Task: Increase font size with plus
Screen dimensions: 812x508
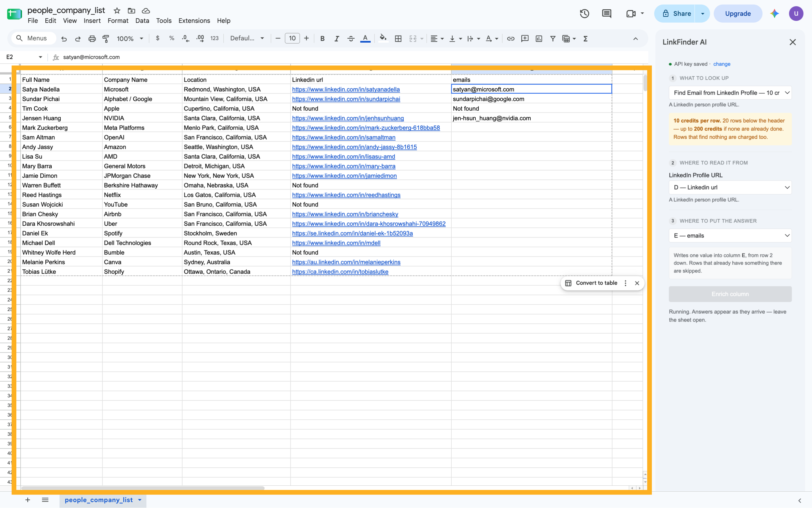Action: 306,38
